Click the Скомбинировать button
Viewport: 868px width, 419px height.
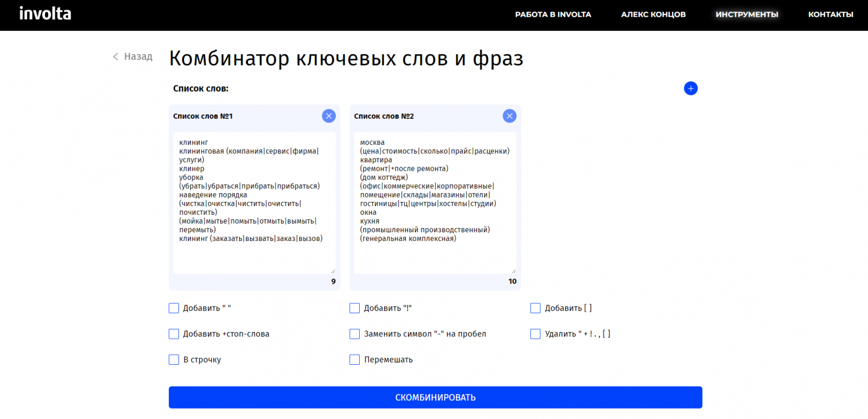click(436, 397)
